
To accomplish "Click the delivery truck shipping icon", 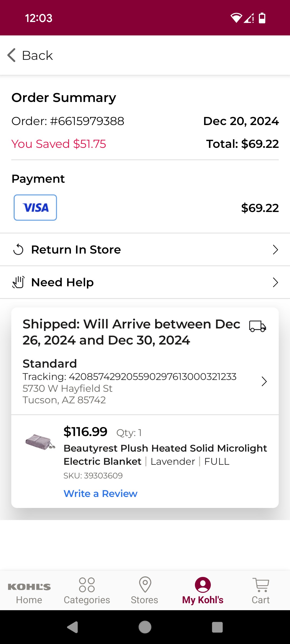I will tap(258, 326).
